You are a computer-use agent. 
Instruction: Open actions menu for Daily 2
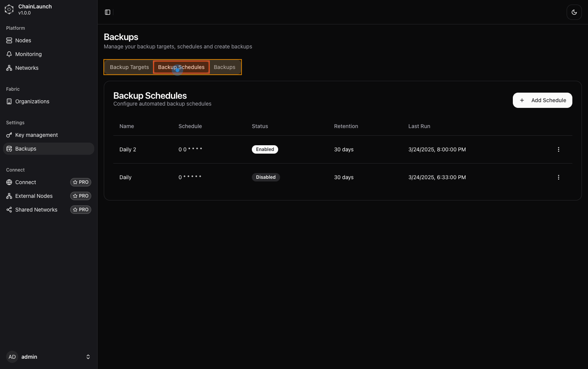(x=558, y=149)
